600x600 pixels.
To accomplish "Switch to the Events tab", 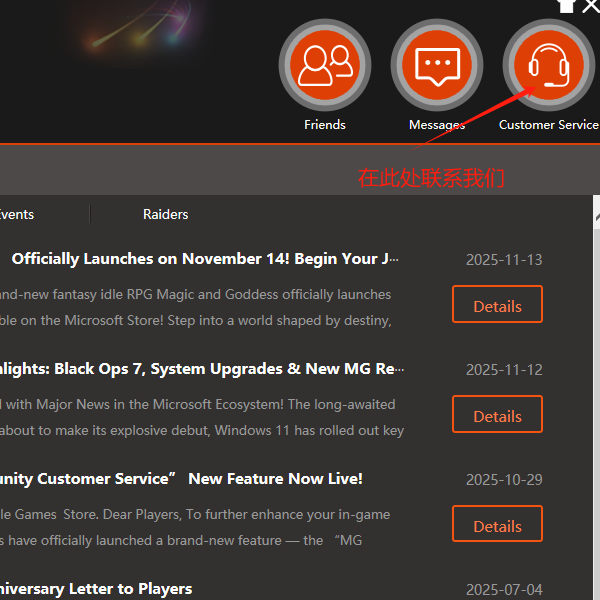I will coord(17,214).
